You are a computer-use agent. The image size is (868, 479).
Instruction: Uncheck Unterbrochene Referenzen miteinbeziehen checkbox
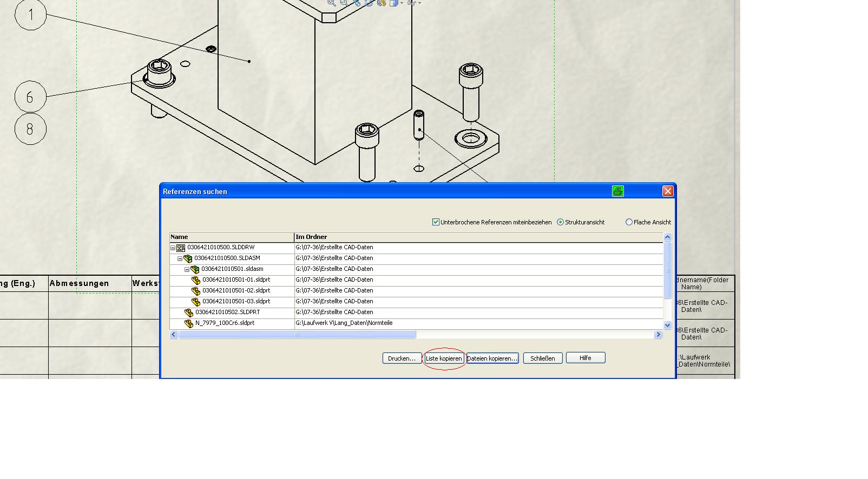(x=436, y=222)
